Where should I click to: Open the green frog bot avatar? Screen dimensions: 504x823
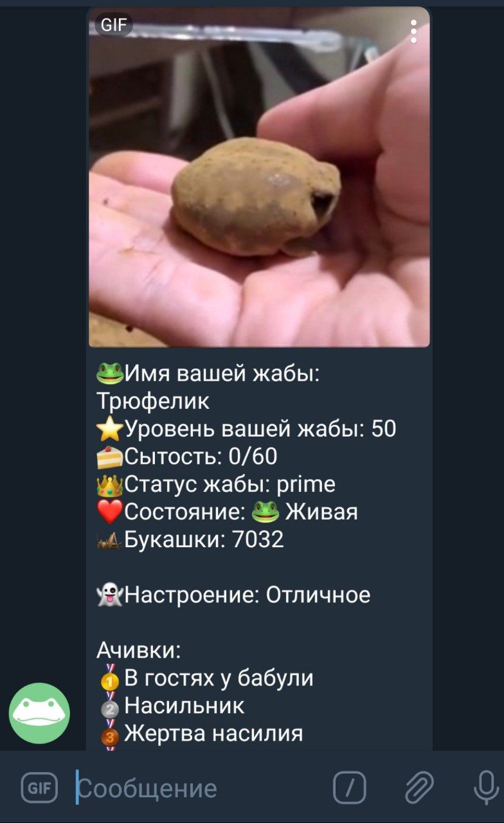pos(39,713)
